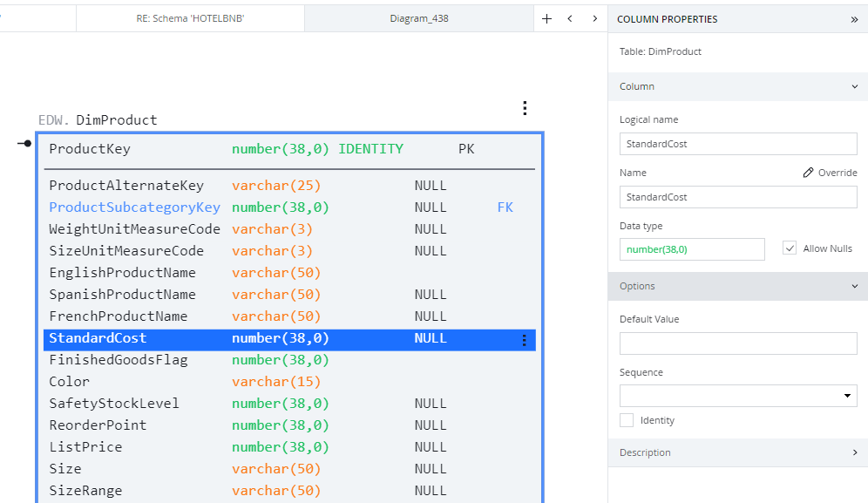
Task: Add a new tab with plus icon
Action: (x=546, y=18)
